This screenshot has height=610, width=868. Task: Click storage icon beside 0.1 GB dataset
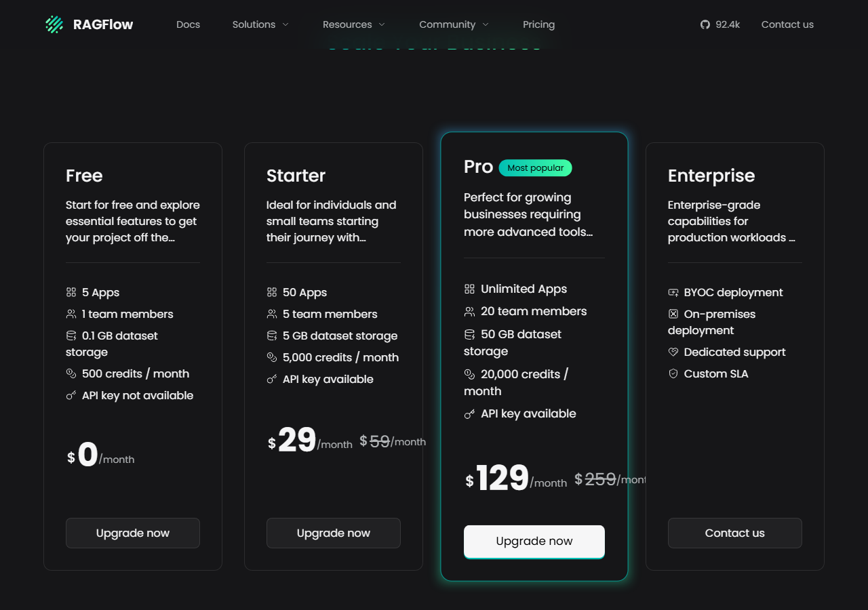click(71, 335)
